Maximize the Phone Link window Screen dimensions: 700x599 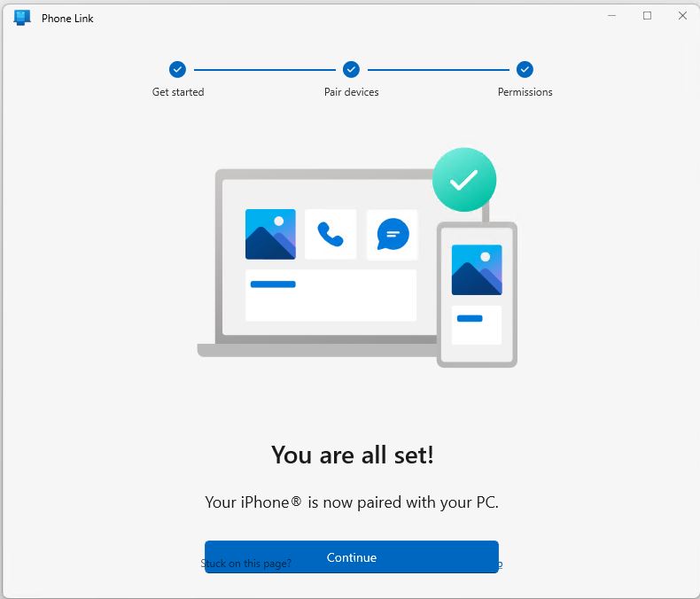[x=647, y=16]
